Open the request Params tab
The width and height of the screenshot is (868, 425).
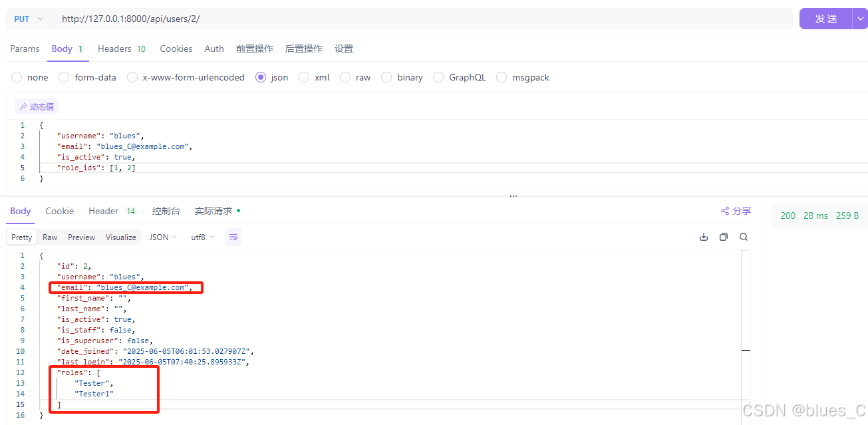click(25, 49)
